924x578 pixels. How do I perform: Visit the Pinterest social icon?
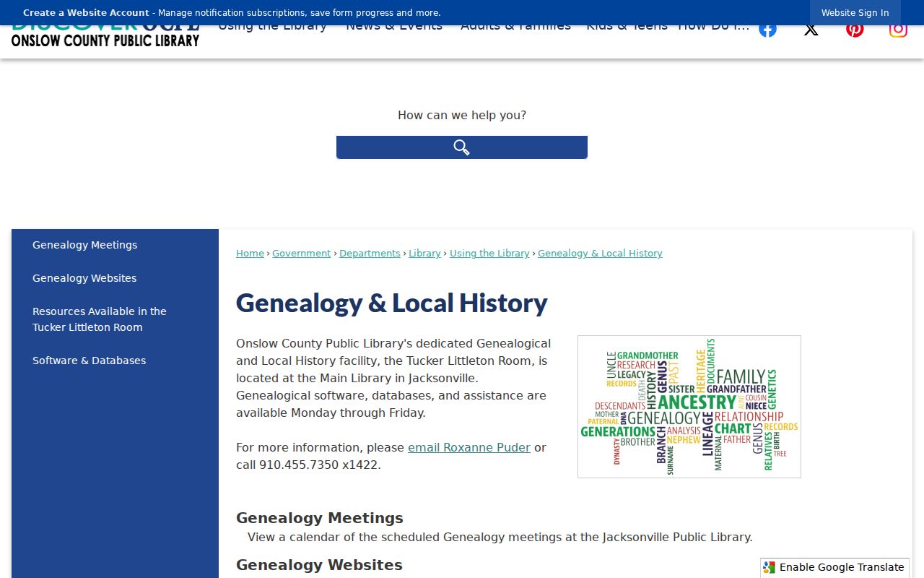coord(855,30)
